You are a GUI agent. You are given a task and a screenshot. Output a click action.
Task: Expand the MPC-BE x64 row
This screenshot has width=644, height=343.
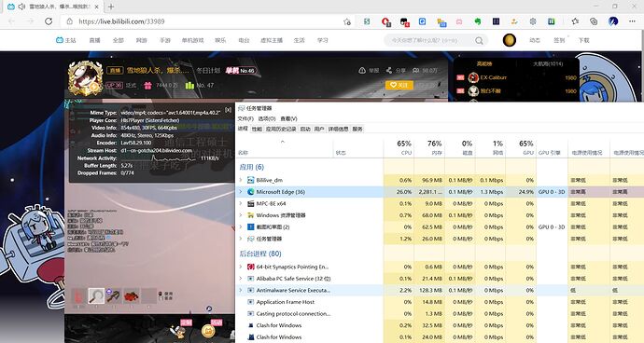pos(241,203)
